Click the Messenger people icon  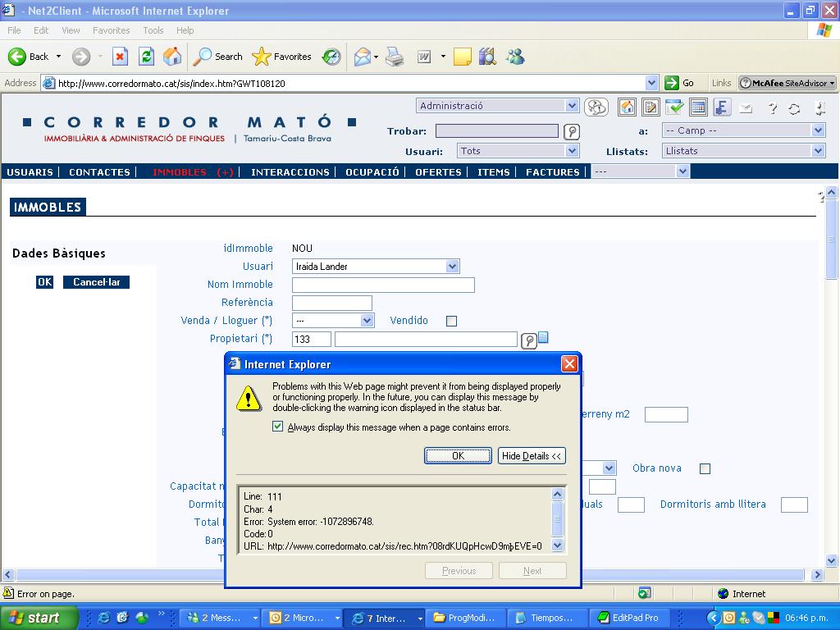[x=515, y=57]
